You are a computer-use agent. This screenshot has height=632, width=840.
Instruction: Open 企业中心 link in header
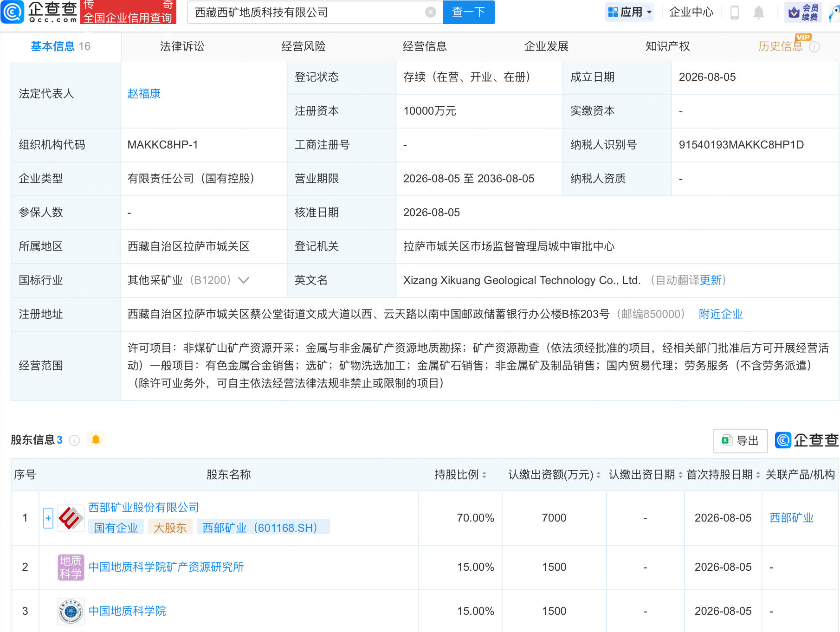point(691,12)
